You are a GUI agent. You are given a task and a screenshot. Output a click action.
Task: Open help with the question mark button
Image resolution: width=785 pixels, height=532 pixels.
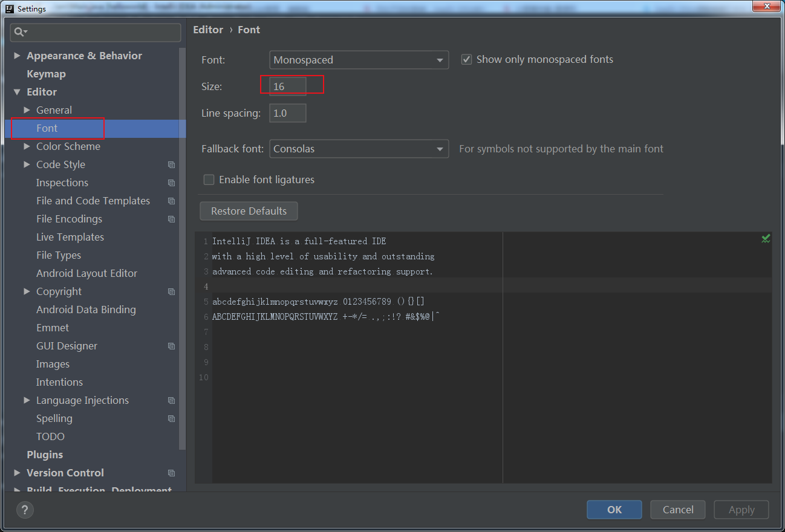25,510
